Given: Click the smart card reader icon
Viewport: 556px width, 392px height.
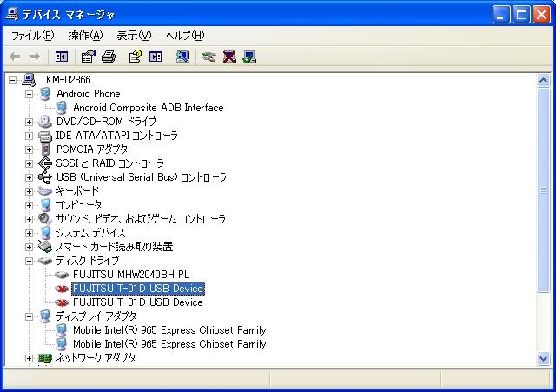Looking at the screenshot, I should pos(45,247).
